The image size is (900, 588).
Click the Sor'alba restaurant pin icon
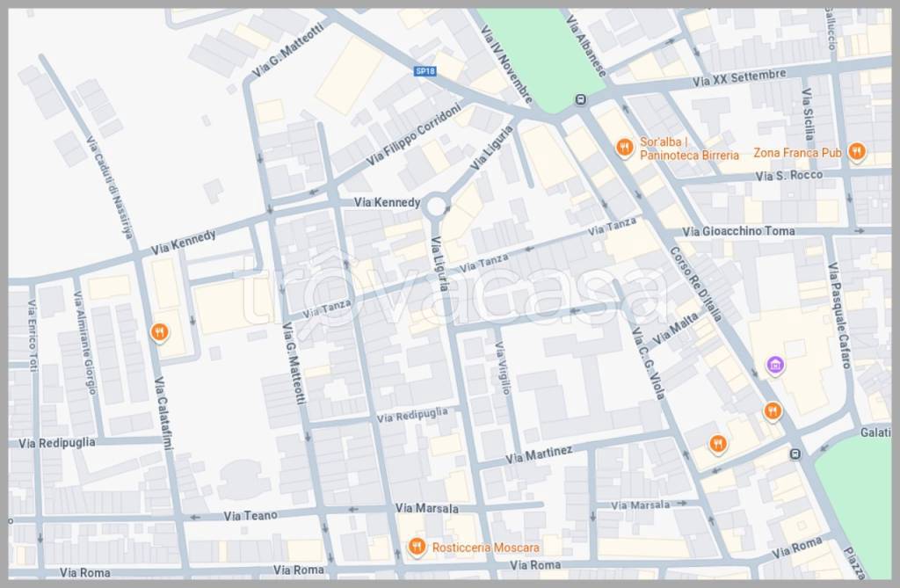(624, 147)
